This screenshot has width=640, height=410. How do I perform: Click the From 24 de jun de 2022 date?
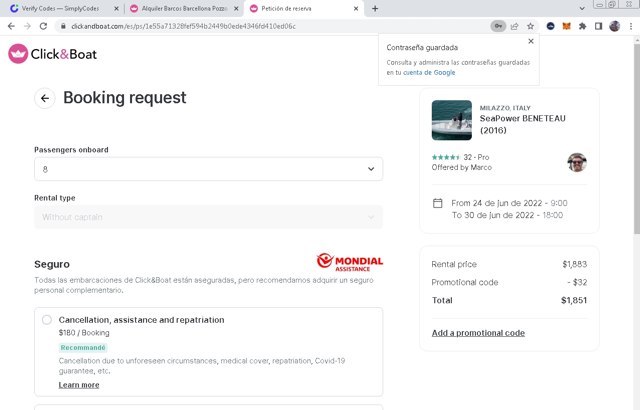point(509,203)
